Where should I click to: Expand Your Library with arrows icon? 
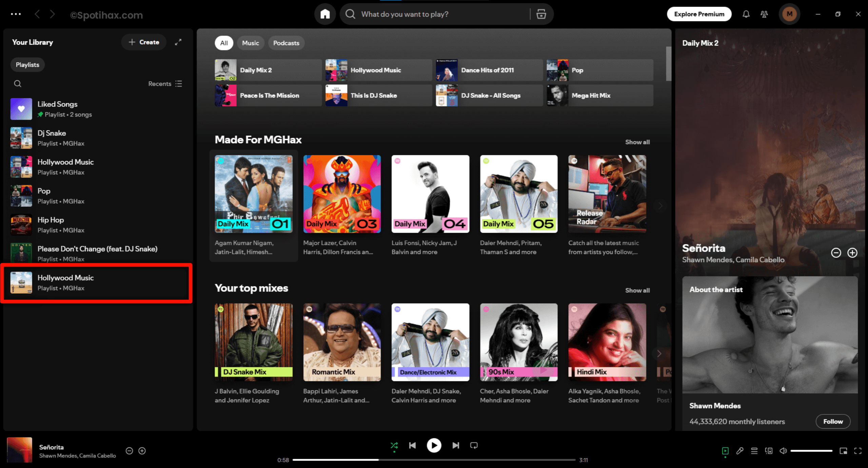178,42
